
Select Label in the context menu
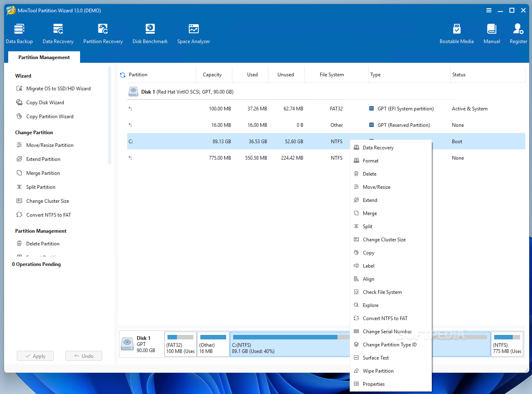coord(391,266)
